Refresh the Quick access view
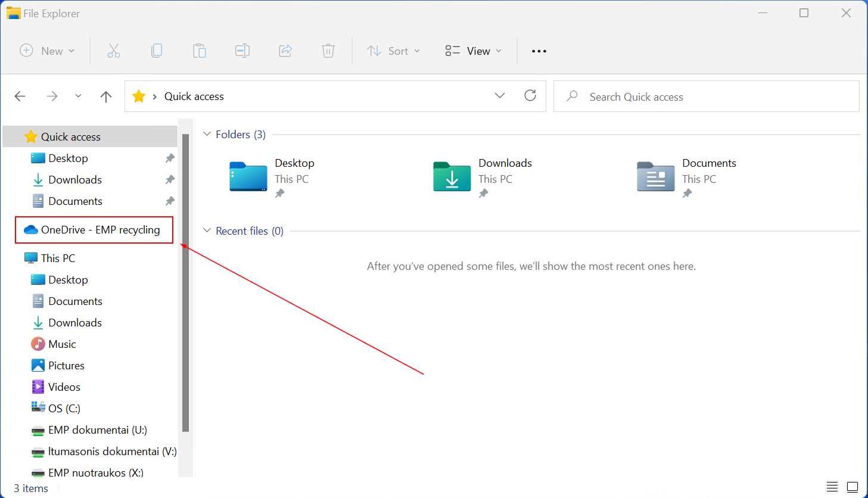The width and height of the screenshot is (868, 498). tap(530, 96)
